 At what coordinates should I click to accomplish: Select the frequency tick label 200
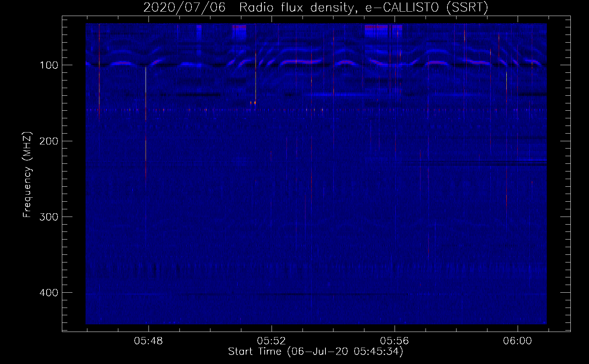point(49,141)
